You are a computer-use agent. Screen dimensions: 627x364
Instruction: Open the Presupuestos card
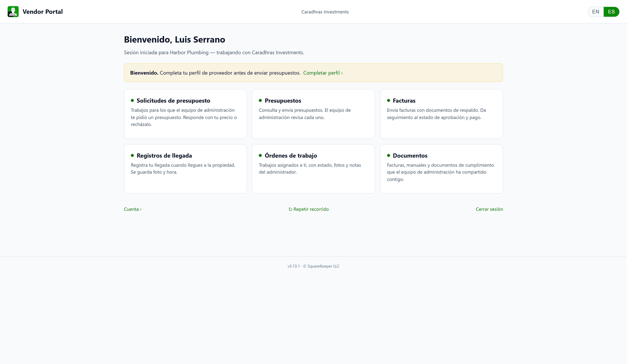click(313, 114)
